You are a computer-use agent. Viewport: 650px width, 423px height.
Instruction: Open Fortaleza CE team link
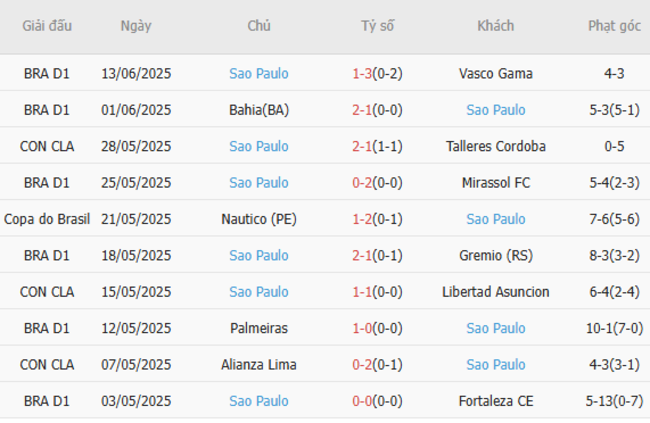(495, 401)
